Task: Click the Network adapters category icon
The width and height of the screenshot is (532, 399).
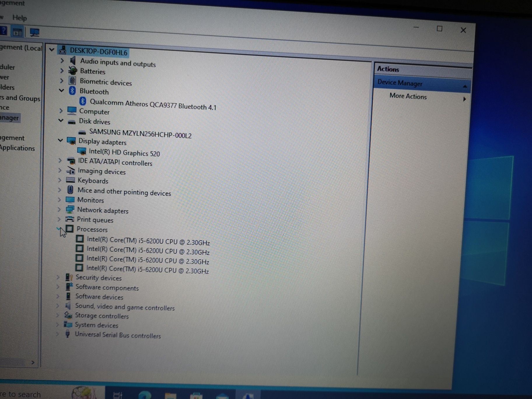Action: click(70, 209)
